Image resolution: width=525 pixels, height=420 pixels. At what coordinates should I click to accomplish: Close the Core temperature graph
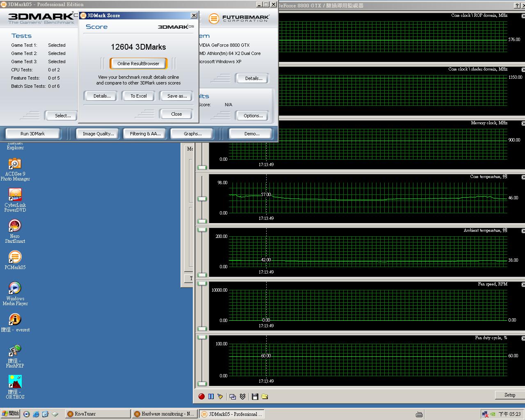523,177
